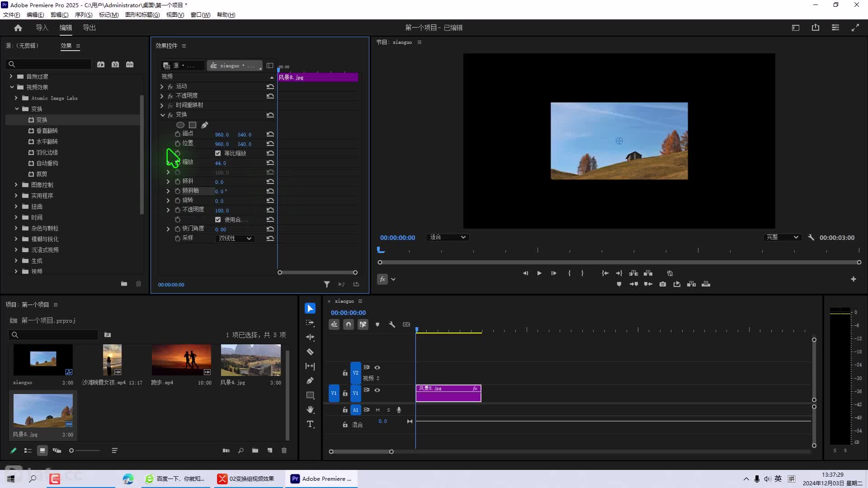Create 4-point polygon mask in 变换 effect

[193, 125]
